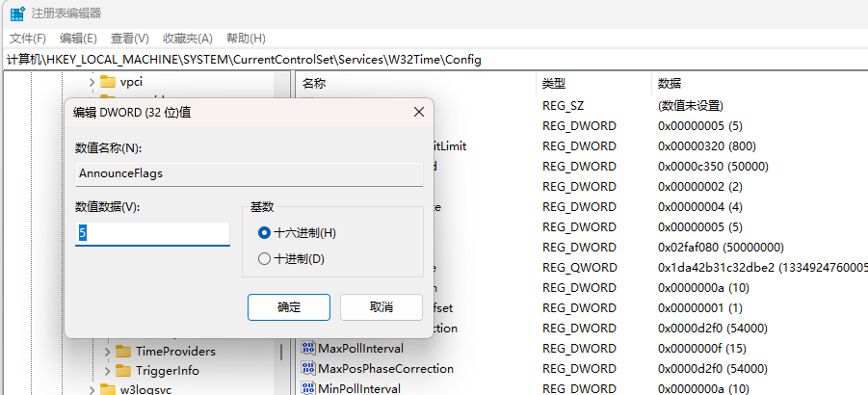Image resolution: width=868 pixels, height=395 pixels.
Task: Click the MaxPollInterval DWORD value icon
Action: [309, 348]
